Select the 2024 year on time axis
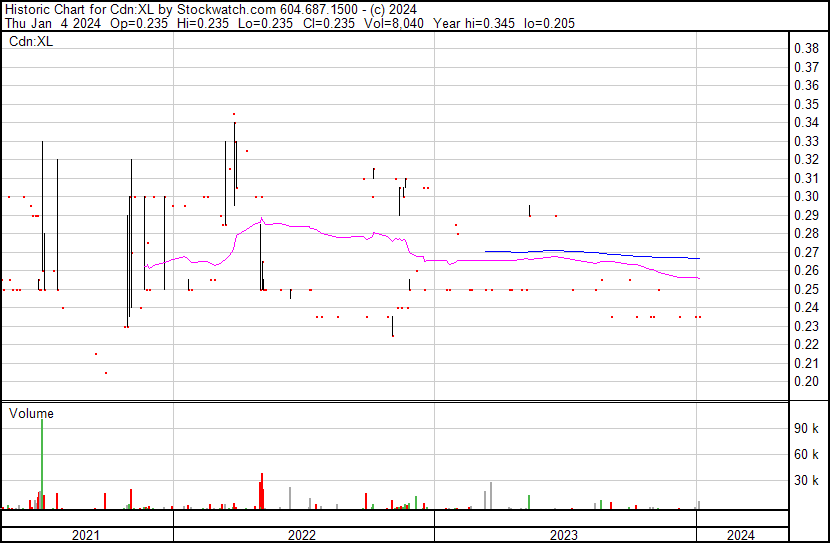Screen dimensions: 830x543 742,535
